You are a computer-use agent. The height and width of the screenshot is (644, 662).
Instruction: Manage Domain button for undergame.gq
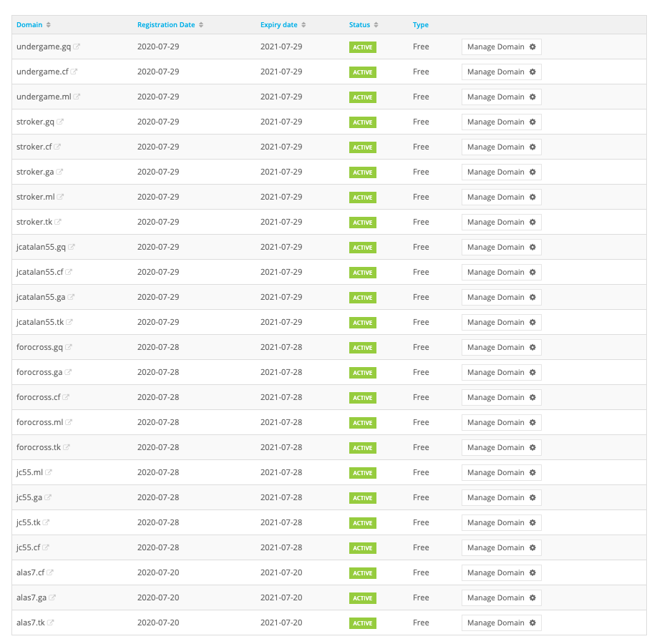click(501, 47)
